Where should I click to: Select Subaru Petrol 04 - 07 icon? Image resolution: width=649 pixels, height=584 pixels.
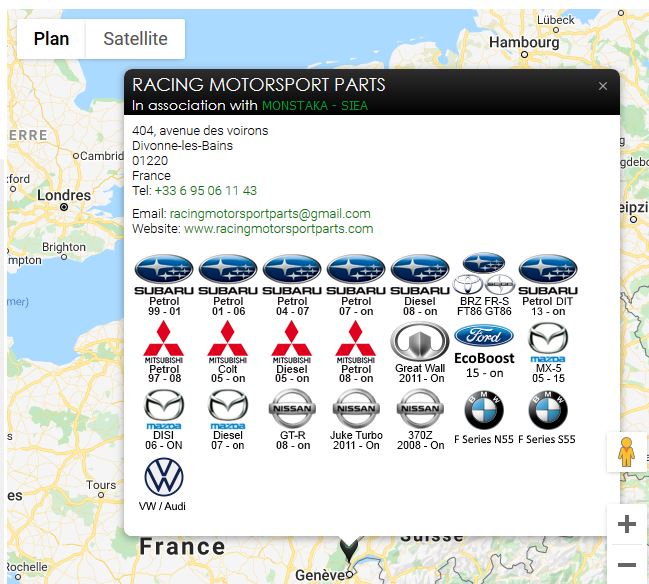point(292,286)
